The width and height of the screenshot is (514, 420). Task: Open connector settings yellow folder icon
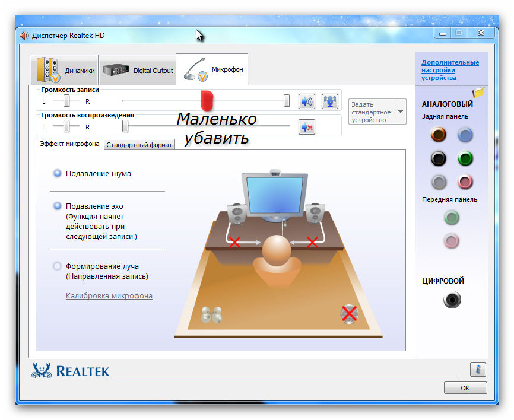[x=478, y=93]
